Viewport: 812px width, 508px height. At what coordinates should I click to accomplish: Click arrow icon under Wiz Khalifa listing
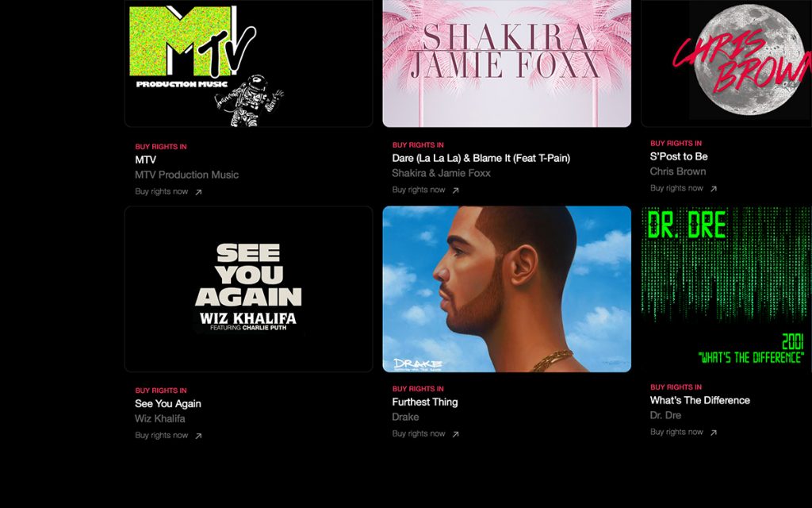click(x=198, y=436)
